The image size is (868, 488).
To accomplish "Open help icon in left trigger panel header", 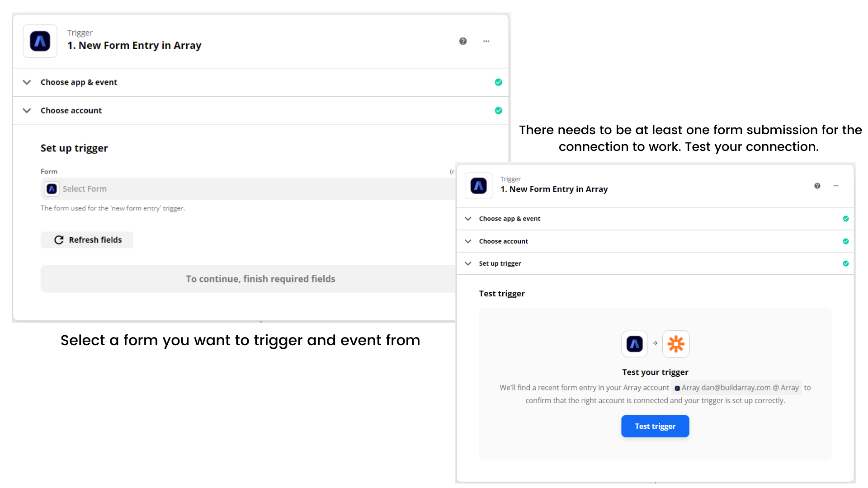I will pos(463,41).
